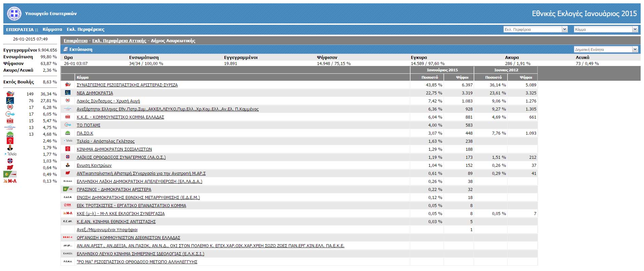Click the ΑΝΤ.ΑΡ.ΣΥ.Α logo in table
The height and width of the screenshot is (271, 644).
point(68,173)
